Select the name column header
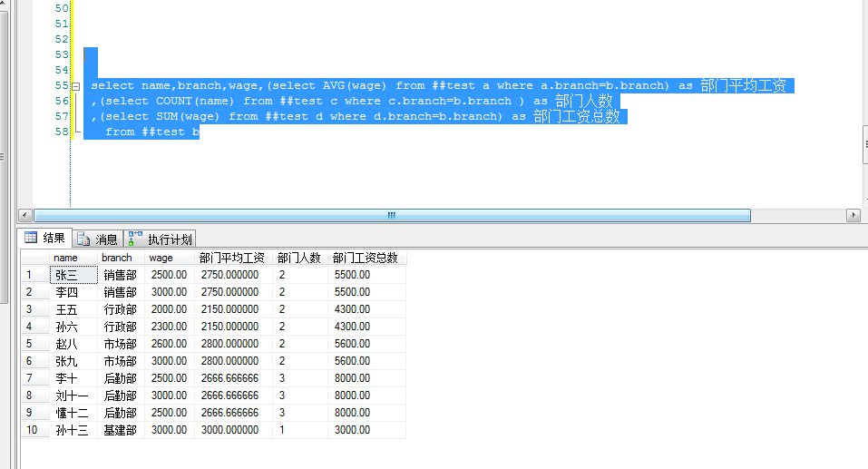 pyautogui.click(x=73, y=258)
